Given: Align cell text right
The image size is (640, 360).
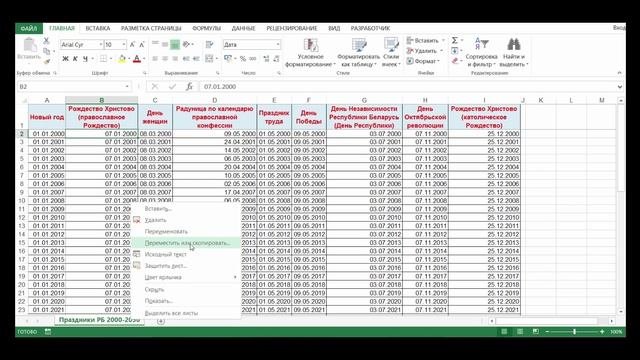Looking at the screenshot, I should coord(175,59).
